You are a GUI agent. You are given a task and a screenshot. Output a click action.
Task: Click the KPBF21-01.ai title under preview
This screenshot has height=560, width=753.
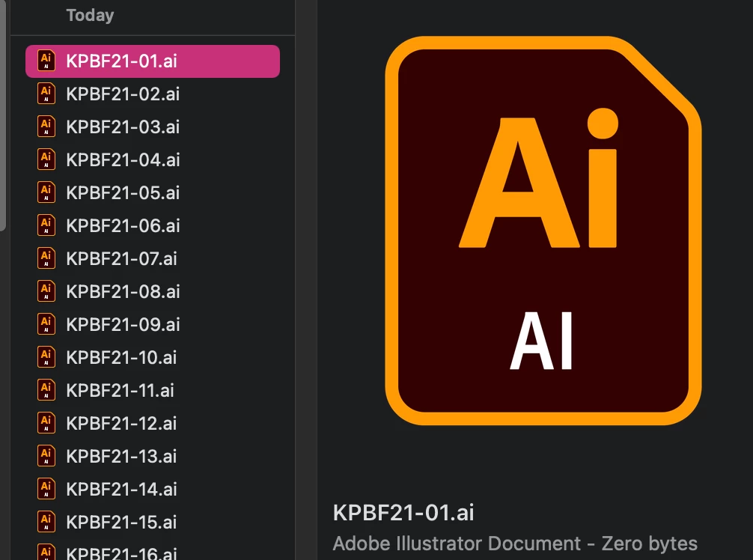(x=403, y=512)
